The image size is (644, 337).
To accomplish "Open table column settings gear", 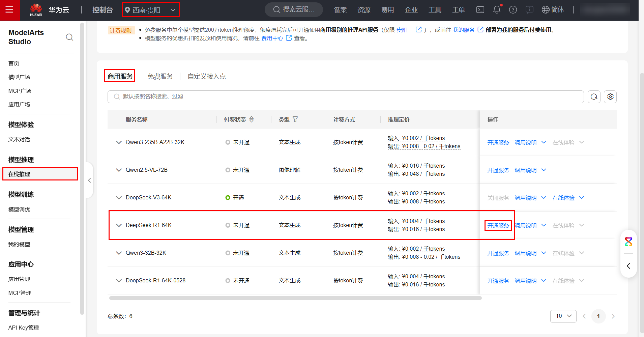I will point(610,97).
